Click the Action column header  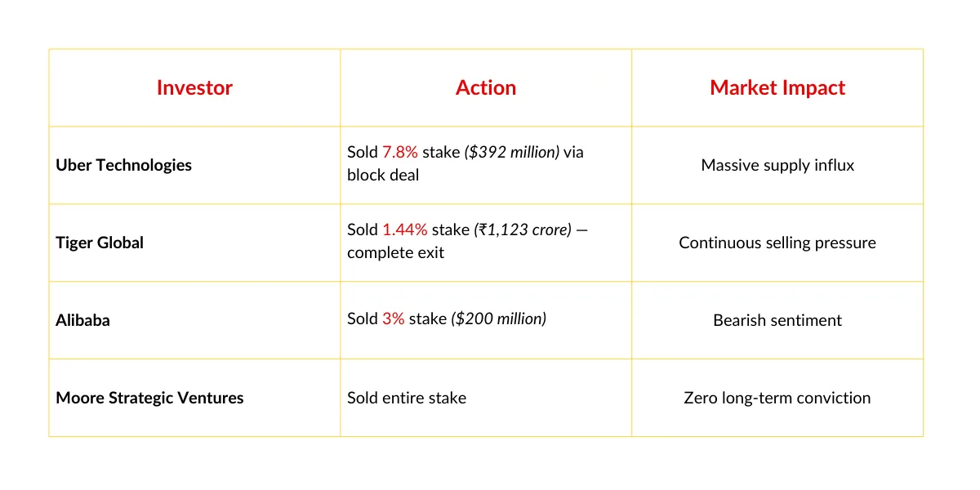coord(486,88)
